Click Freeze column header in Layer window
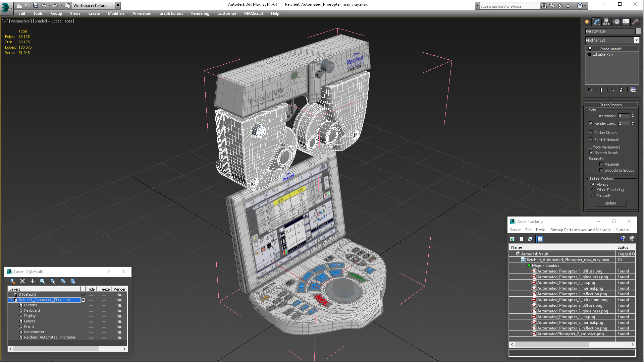 point(104,289)
